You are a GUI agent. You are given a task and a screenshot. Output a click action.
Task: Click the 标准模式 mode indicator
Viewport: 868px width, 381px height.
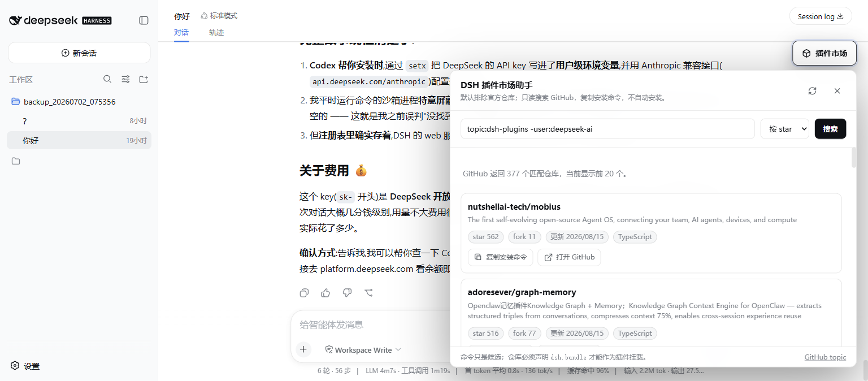(x=219, y=16)
